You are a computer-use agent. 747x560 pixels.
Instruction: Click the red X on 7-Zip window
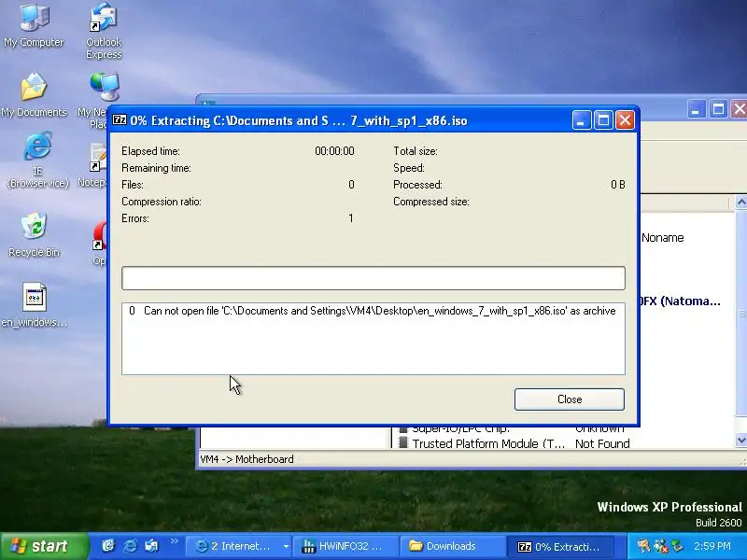[x=625, y=120]
